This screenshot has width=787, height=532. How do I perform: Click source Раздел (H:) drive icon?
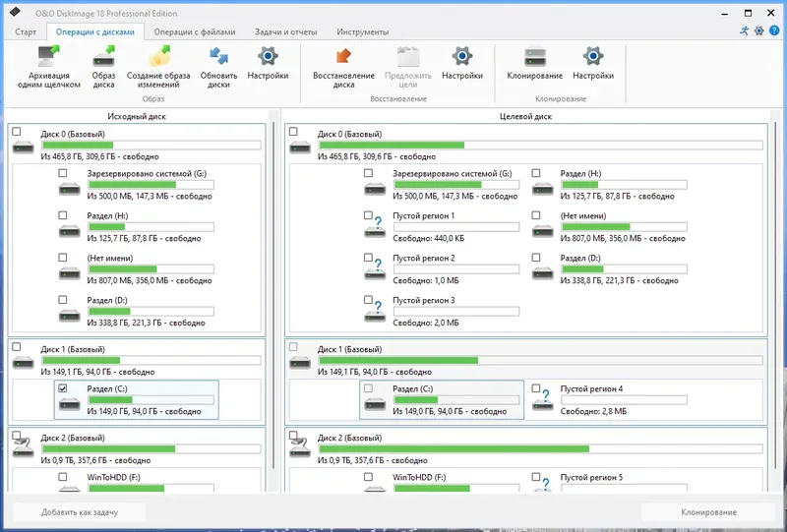coord(69,231)
